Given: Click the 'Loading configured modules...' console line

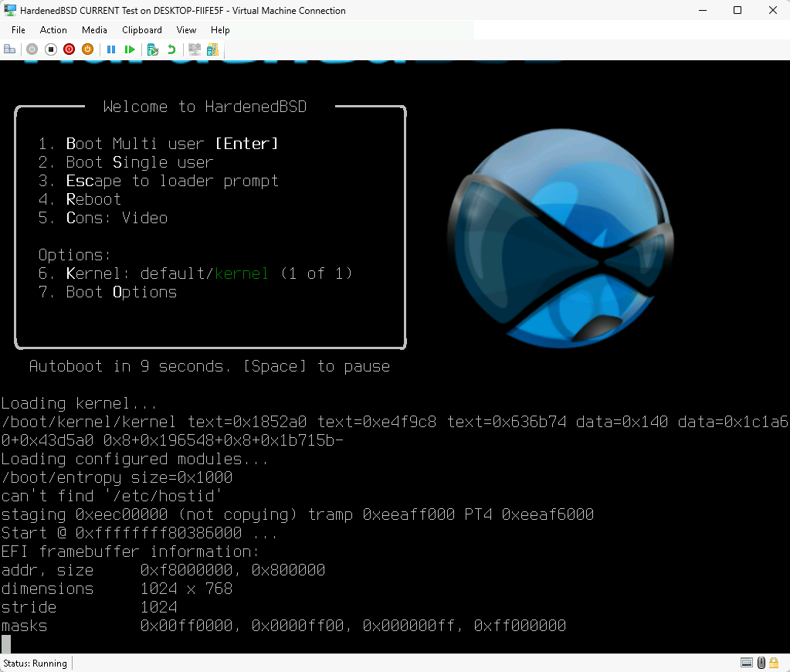Looking at the screenshot, I should [x=134, y=460].
